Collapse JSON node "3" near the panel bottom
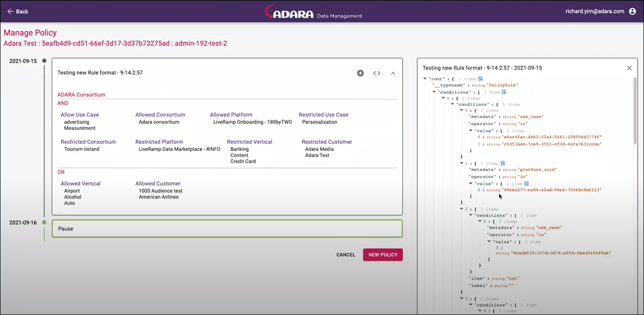The image size is (644, 315). tap(461, 298)
